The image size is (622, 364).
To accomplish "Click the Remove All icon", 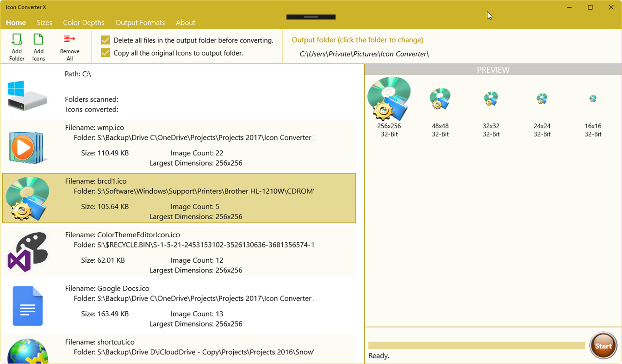I will (69, 46).
